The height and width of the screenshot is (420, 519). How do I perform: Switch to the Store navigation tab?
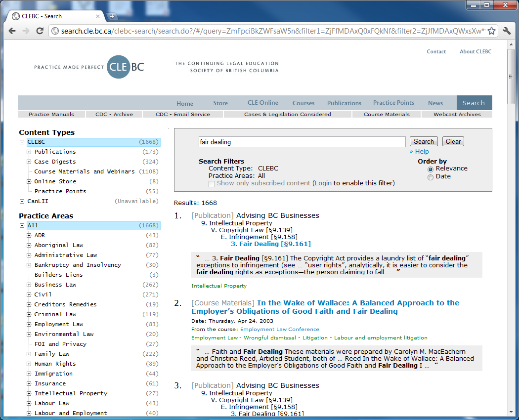[220, 103]
